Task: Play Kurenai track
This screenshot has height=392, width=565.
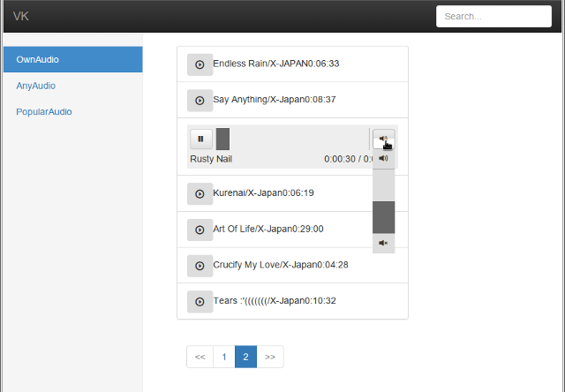Action: point(200,194)
